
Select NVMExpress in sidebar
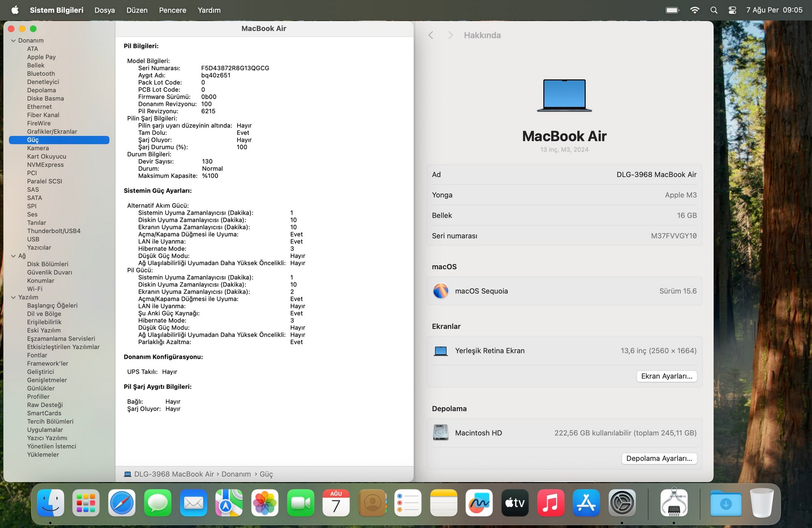pos(45,165)
